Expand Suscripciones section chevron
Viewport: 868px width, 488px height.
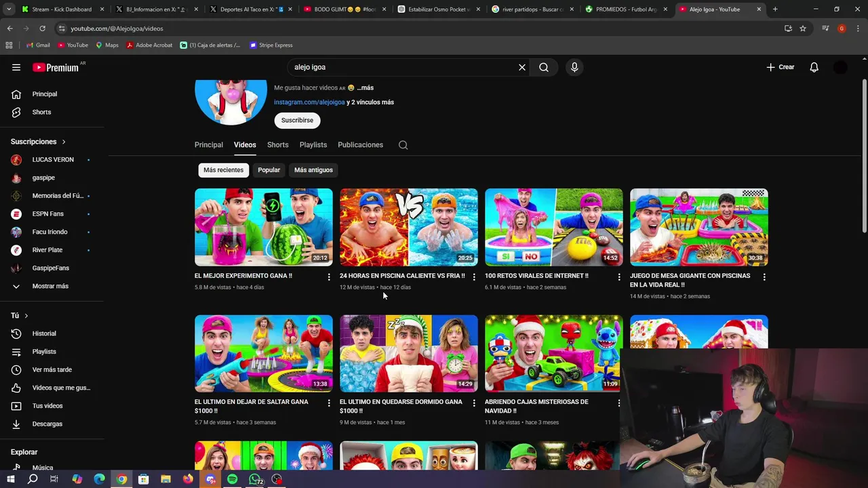coord(64,142)
